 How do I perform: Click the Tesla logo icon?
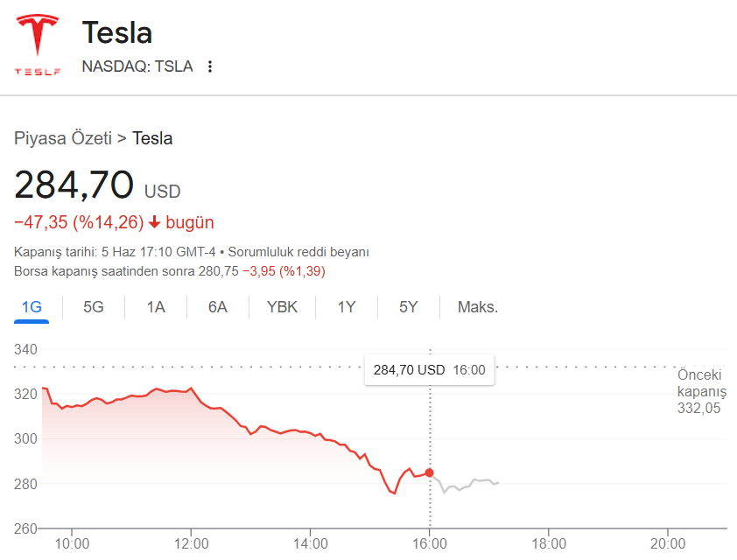[x=38, y=45]
